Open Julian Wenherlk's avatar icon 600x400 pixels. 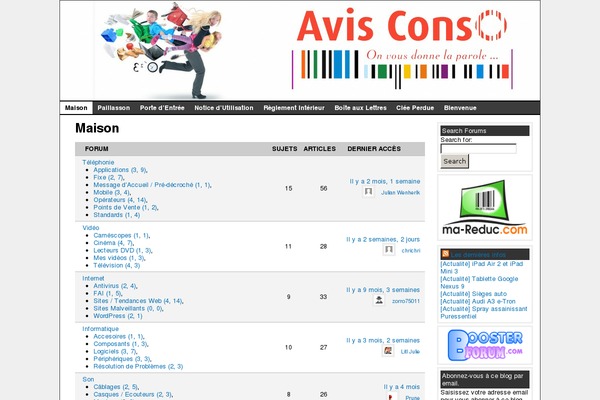(x=368, y=191)
